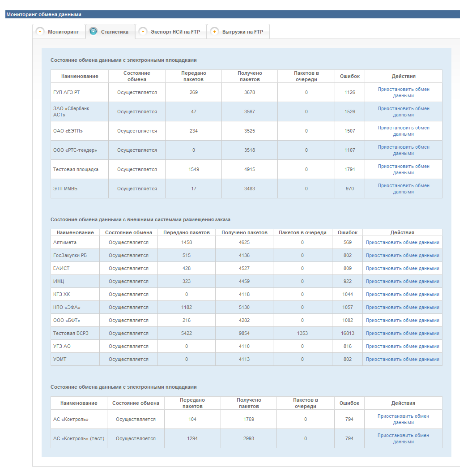Screen dimensions: 472x476
Task: Pause data exchange for КГЗ ХК
Action: (x=403, y=295)
